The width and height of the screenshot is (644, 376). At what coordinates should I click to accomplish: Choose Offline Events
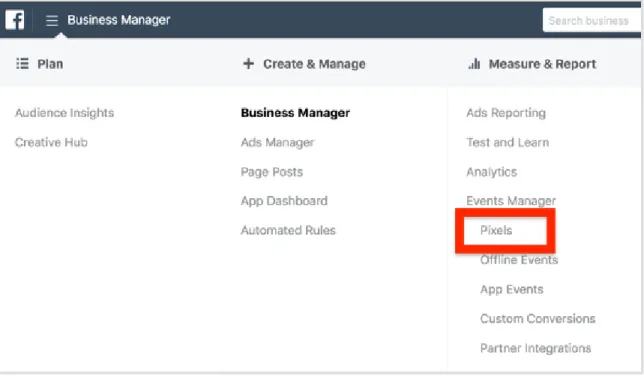click(519, 260)
